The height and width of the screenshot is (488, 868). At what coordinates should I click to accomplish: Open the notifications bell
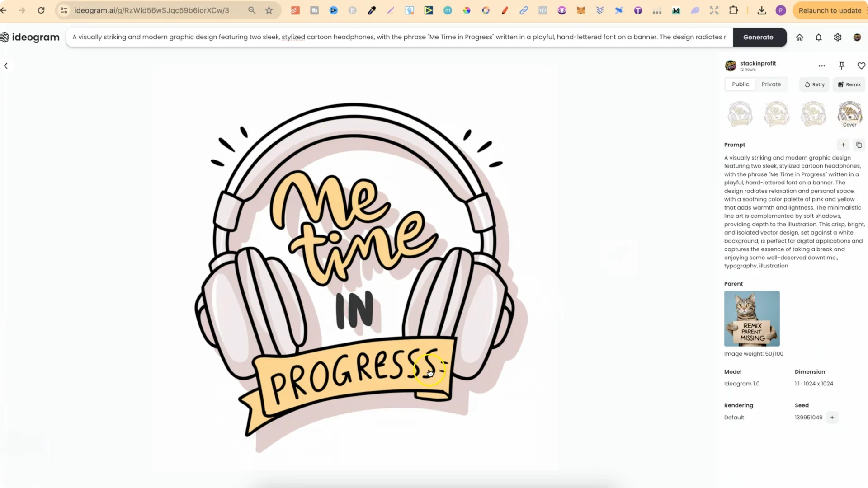(x=818, y=37)
